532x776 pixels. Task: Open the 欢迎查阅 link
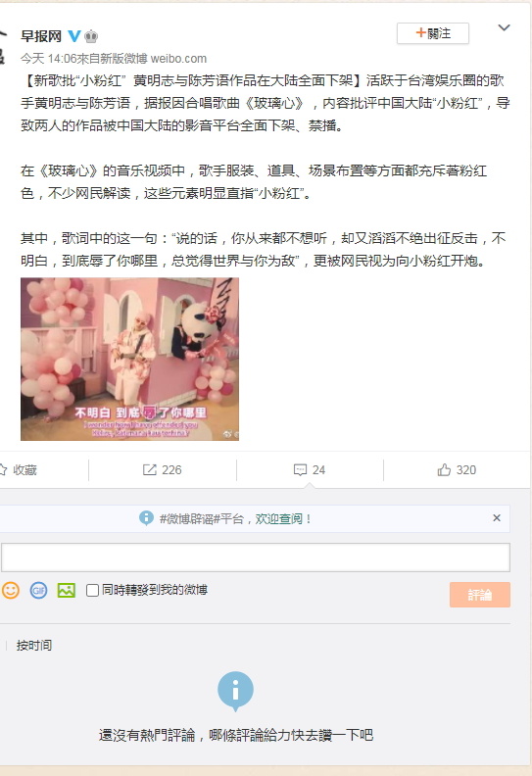tap(278, 518)
